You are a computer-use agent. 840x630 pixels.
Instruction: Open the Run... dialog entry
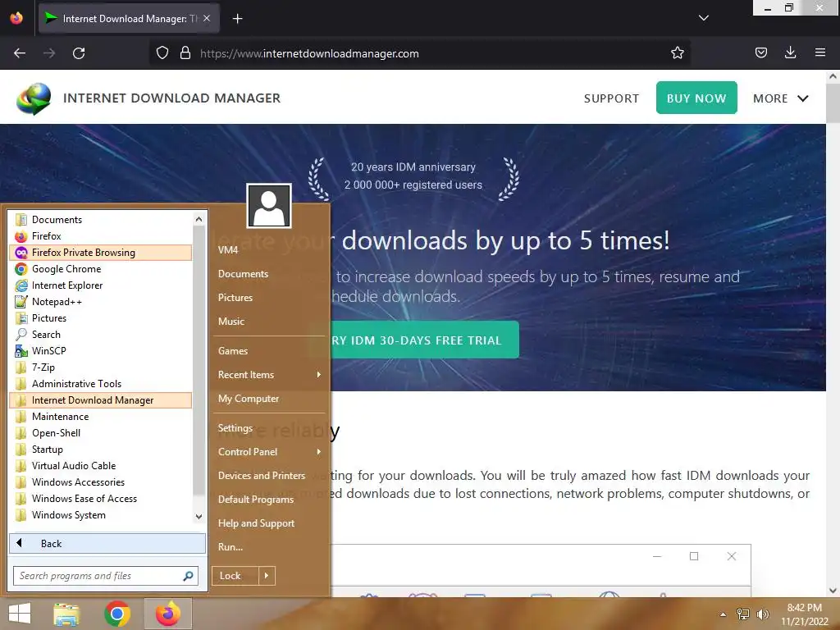pyautogui.click(x=268, y=547)
